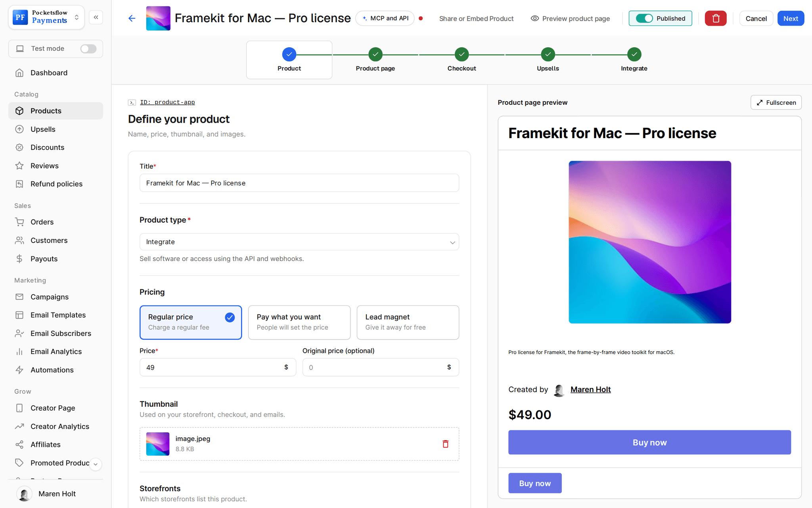Viewport: 812px width, 508px height.
Task: Expand sidebar scroll-down chevron near Promoted Products
Action: 96,464
